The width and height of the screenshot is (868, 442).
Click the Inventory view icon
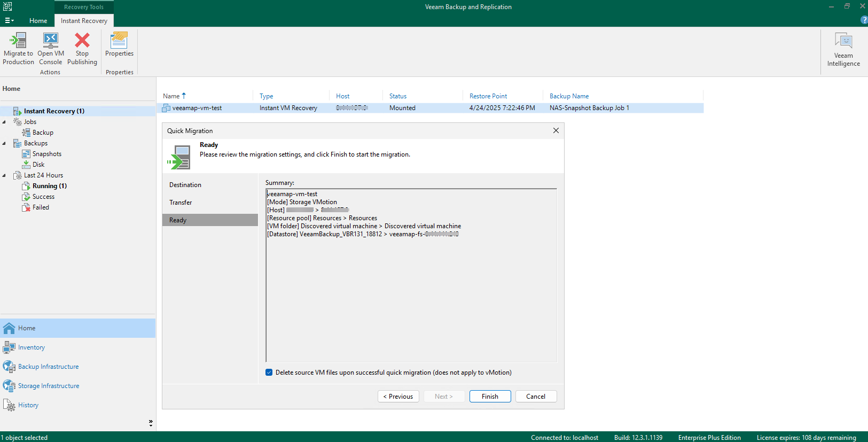[x=9, y=347]
